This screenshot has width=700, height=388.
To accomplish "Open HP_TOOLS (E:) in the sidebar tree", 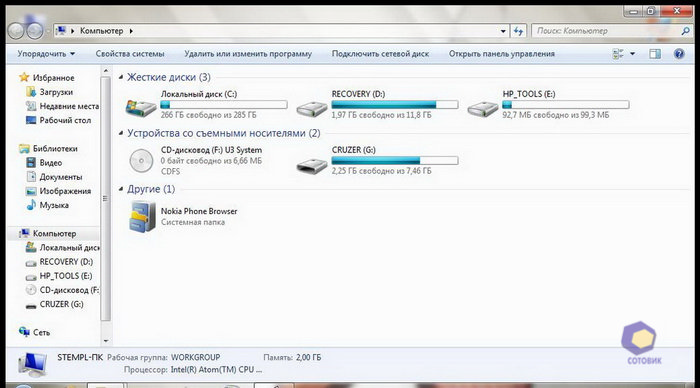I will [66, 276].
